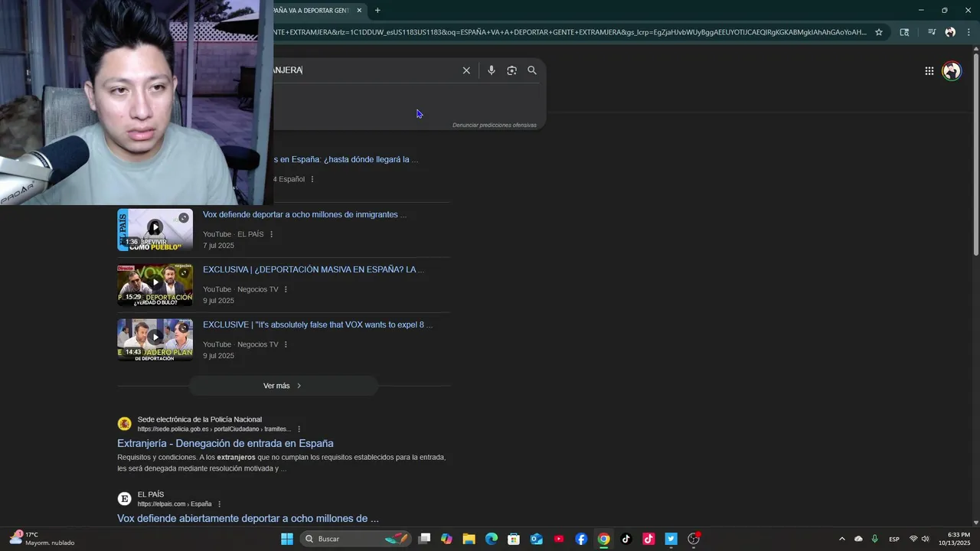Open the weather widget showing 17°C

click(42, 539)
